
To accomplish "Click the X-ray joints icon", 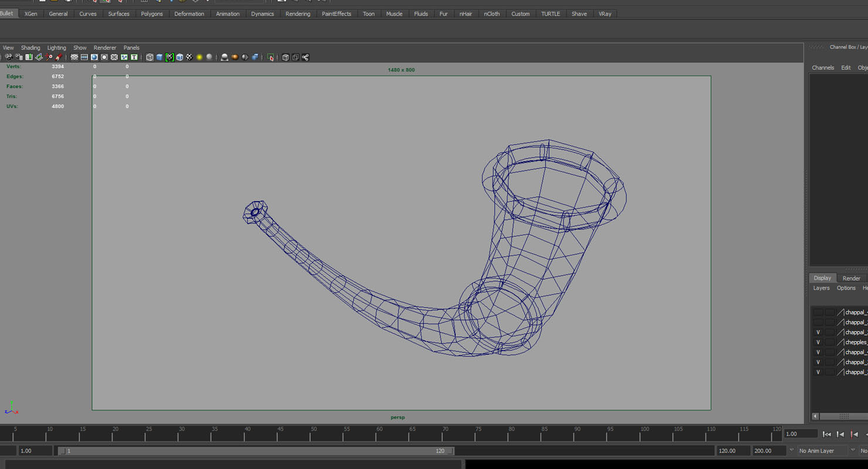I will [x=306, y=57].
